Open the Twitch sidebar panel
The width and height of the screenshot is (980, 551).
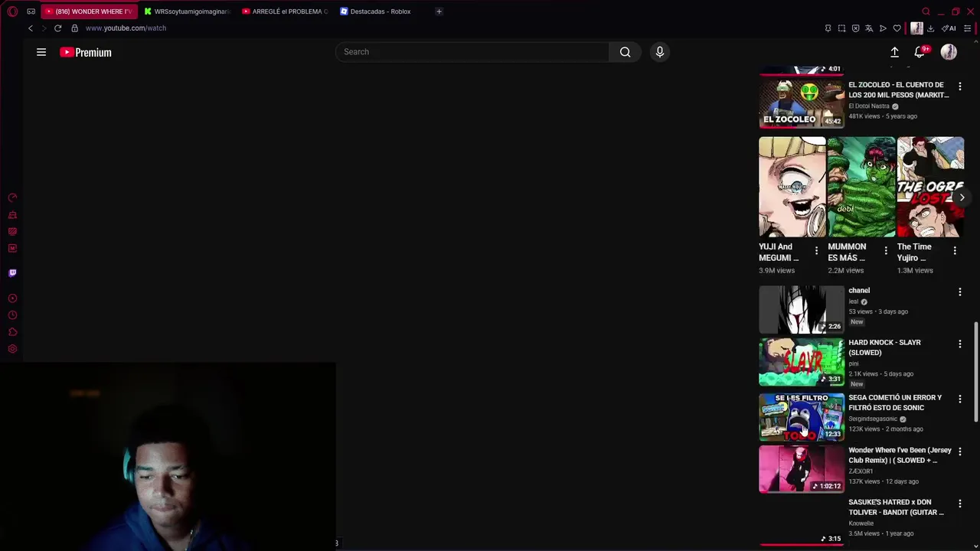point(12,272)
